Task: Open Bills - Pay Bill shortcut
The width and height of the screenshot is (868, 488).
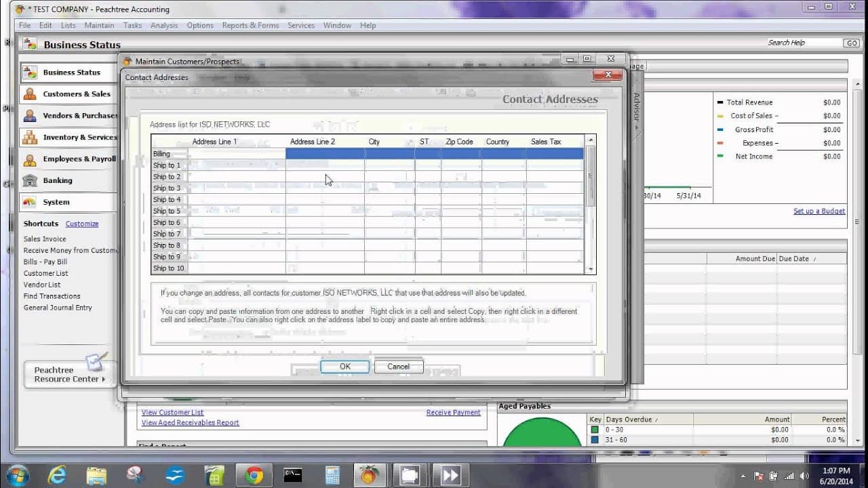Action: pos(45,262)
